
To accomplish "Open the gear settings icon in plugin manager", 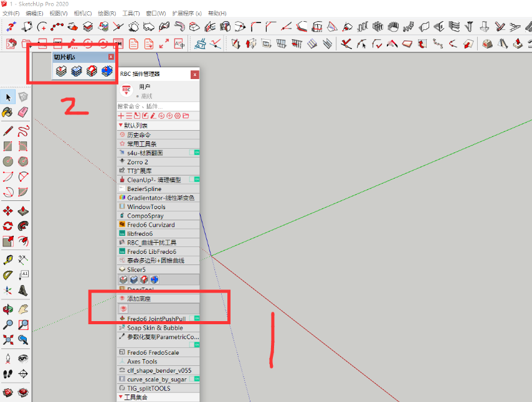I will coord(178,116).
